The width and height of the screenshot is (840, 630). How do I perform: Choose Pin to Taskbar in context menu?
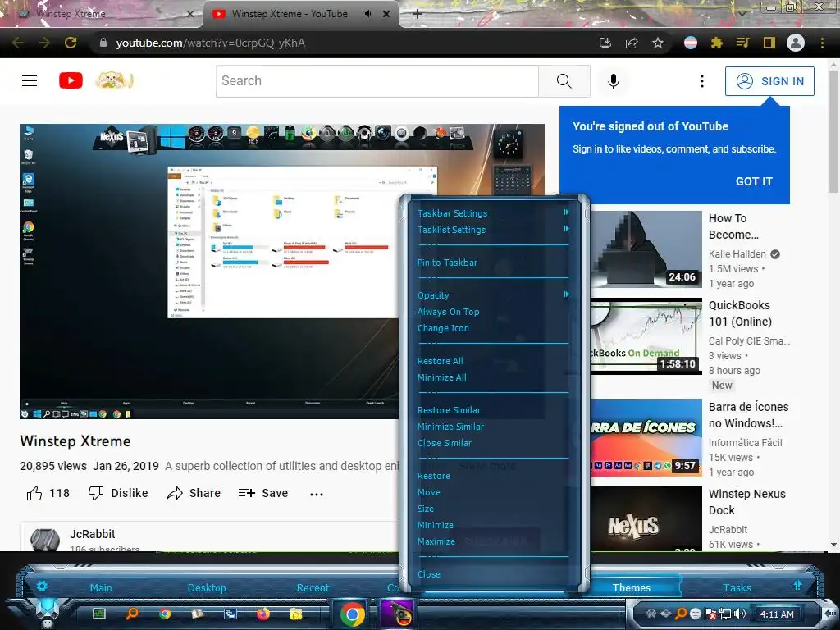pyautogui.click(x=447, y=262)
